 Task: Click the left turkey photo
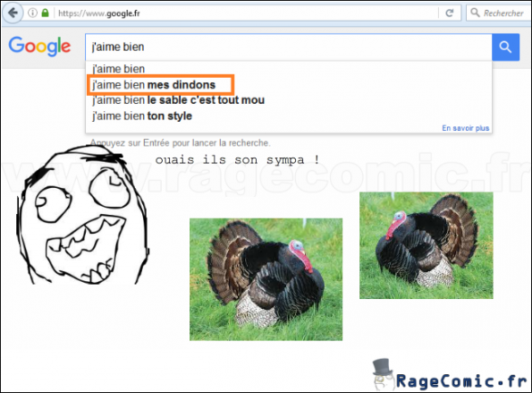(x=266, y=279)
